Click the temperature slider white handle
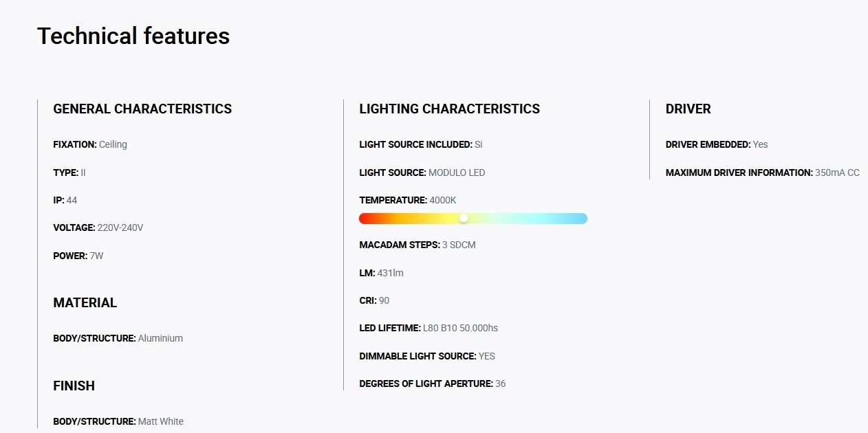The image size is (868, 433). (464, 218)
